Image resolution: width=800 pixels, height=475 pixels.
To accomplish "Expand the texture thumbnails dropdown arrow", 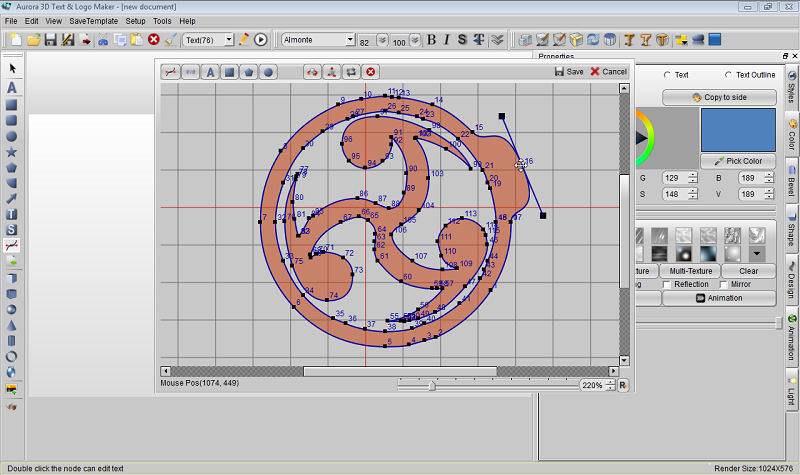I will pos(757,254).
